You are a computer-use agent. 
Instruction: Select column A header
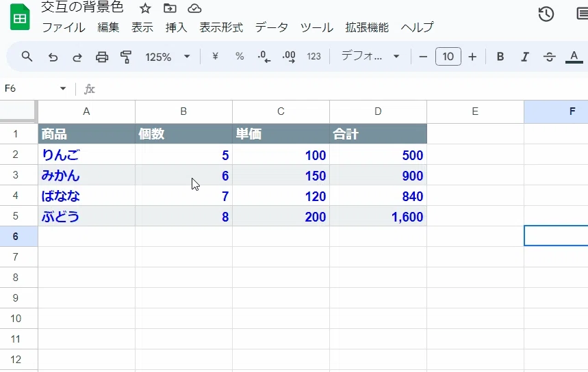[87, 111]
